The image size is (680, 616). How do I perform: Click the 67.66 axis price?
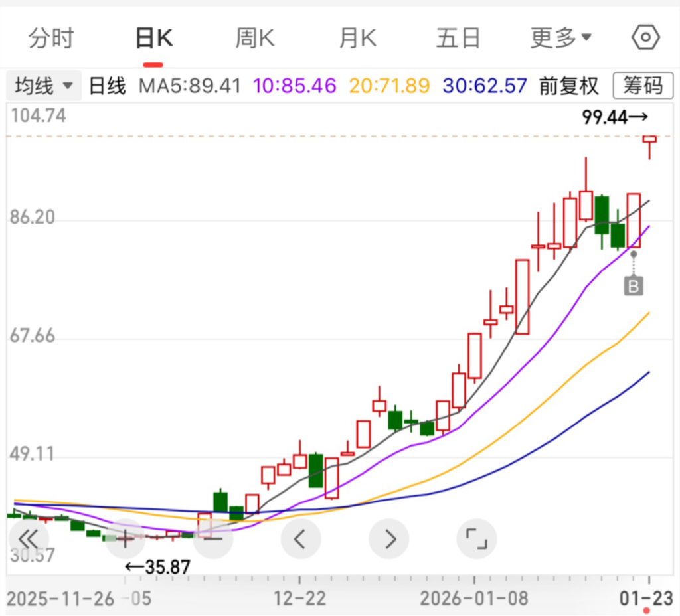pyautogui.click(x=33, y=335)
